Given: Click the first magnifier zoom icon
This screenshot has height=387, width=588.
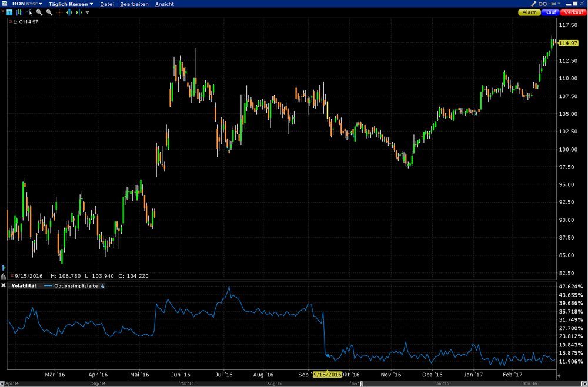Looking at the screenshot, I should pyautogui.click(x=39, y=12).
